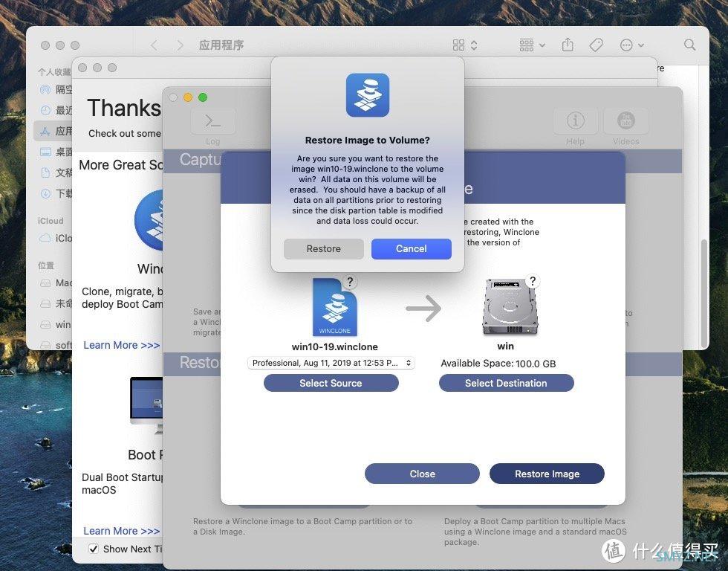Expand the chevron next to Finder ellipsis icon
The image size is (728, 571).
click(x=640, y=45)
